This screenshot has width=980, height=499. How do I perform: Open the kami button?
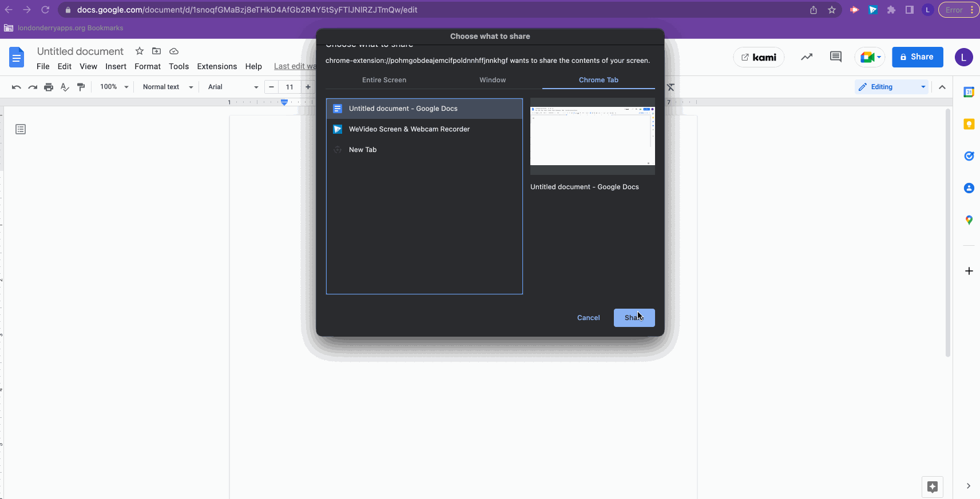759,57
